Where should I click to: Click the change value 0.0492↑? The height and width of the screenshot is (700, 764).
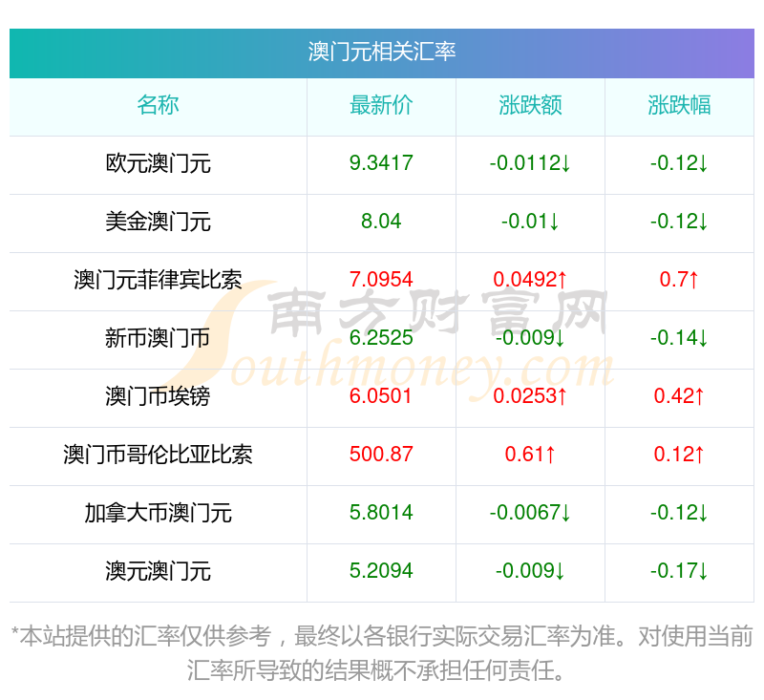530,280
